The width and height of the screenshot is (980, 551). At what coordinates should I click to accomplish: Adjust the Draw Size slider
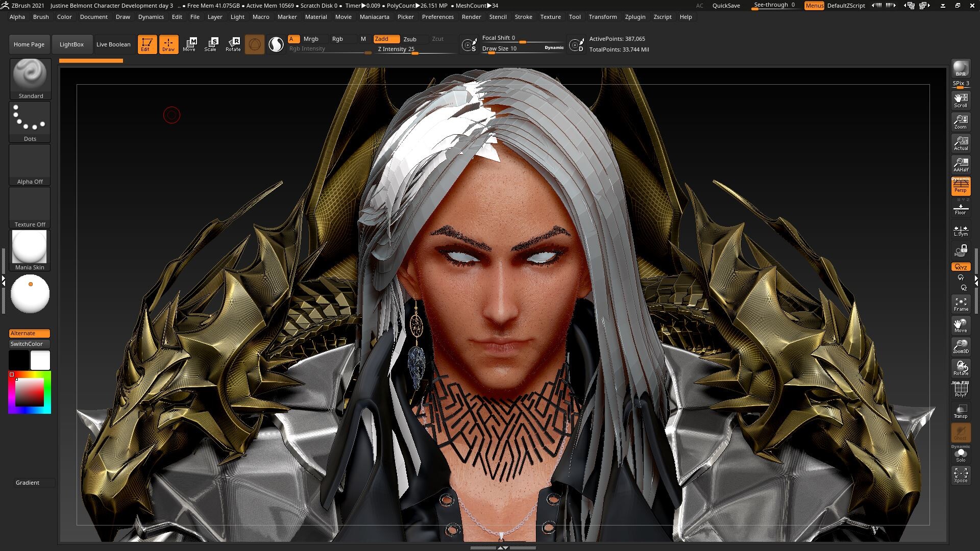(523, 48)
